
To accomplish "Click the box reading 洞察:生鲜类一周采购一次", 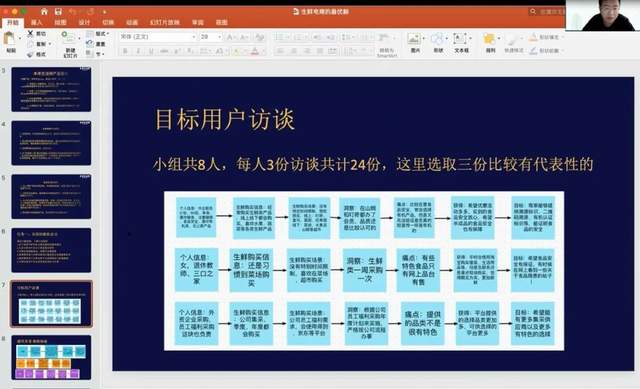I will click(364, 270).
